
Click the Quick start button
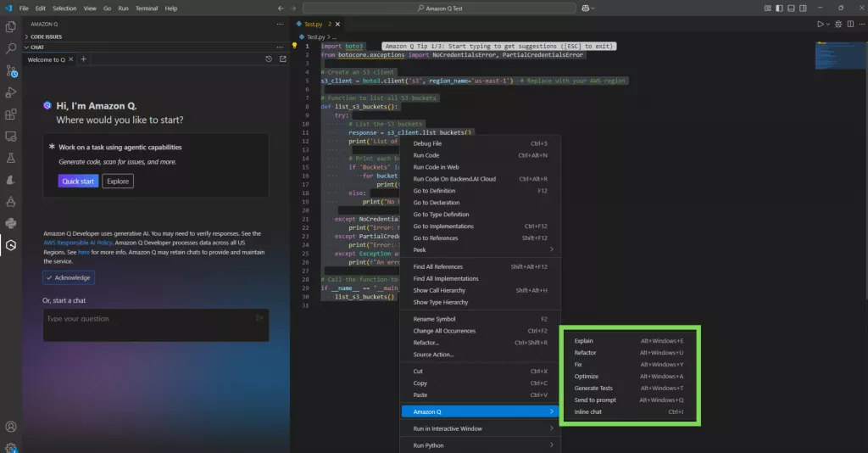click(78, 181)
